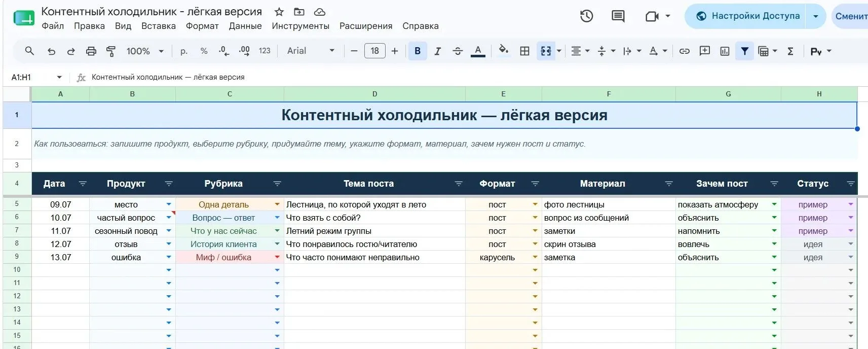Screen dimensions: 868x349
Task: Open the comments panel icon
Action: 618,16
